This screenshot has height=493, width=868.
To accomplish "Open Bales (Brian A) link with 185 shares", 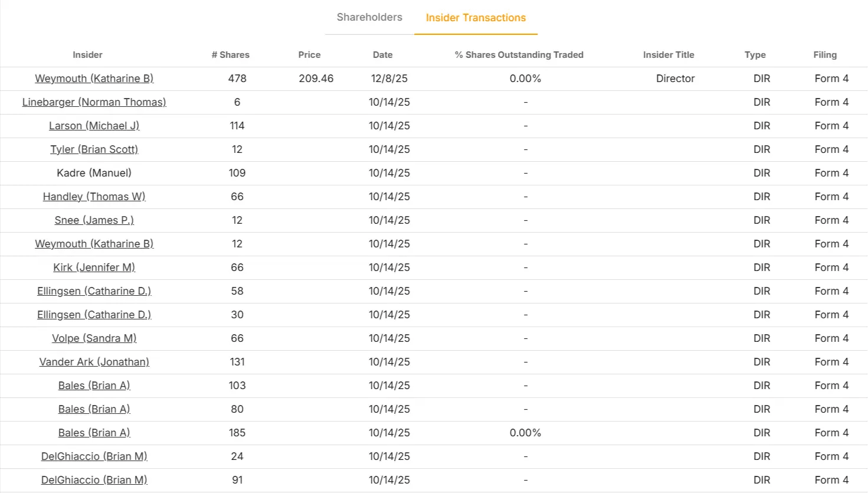I will 94,433.
